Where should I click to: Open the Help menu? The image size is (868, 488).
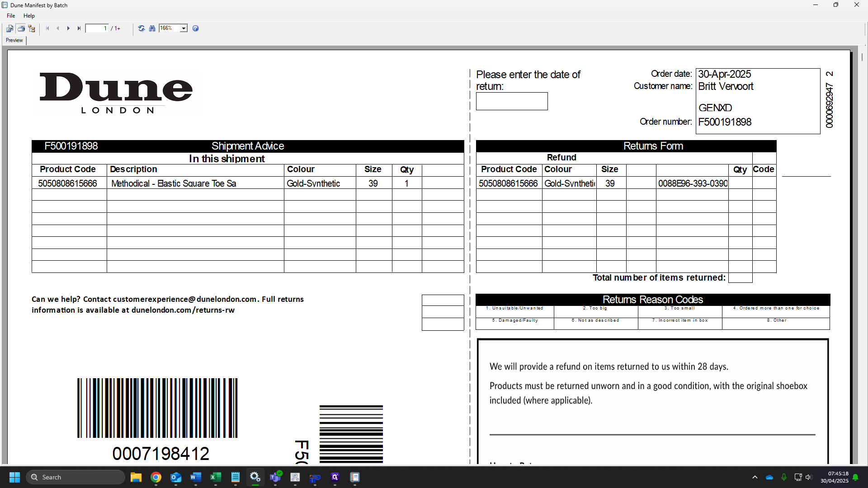[29, 16]
